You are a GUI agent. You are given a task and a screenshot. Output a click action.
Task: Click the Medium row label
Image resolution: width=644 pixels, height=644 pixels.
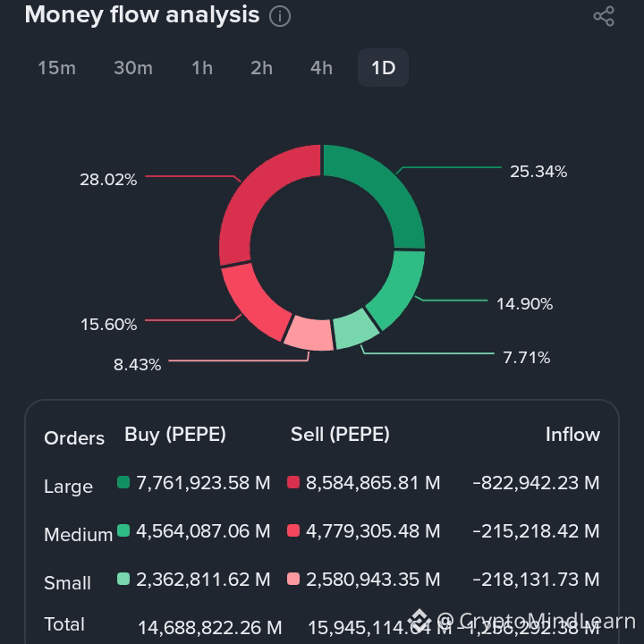pyautogui.click(x=78, y=535)
